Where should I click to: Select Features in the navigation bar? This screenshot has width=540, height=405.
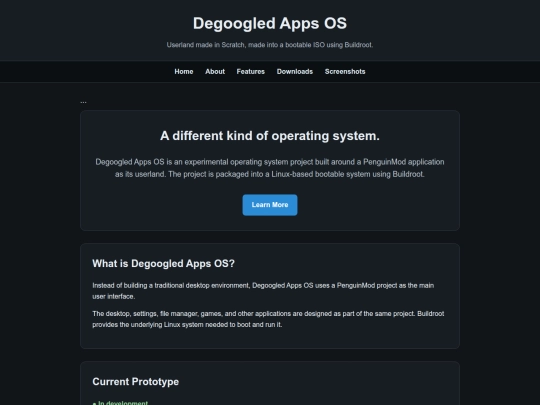pyautogui.click(x=250, y=72)
